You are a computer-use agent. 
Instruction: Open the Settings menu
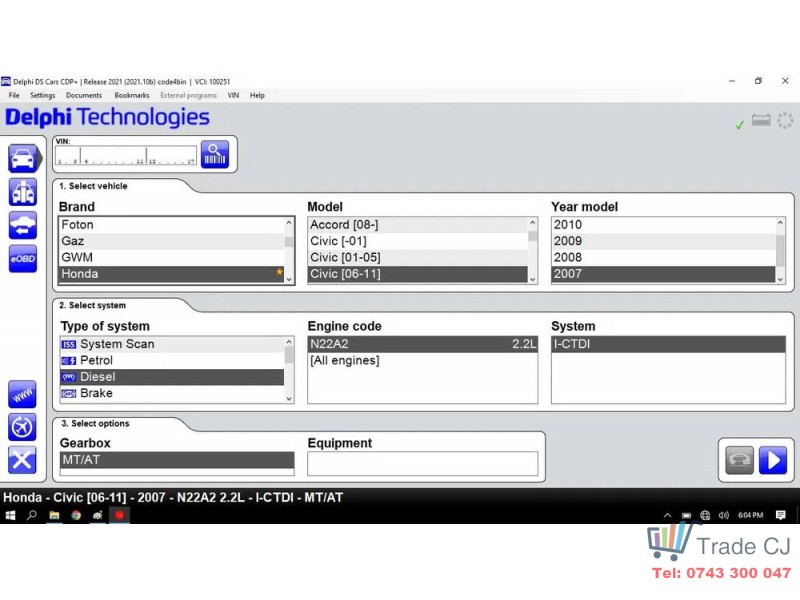[42, 95]
